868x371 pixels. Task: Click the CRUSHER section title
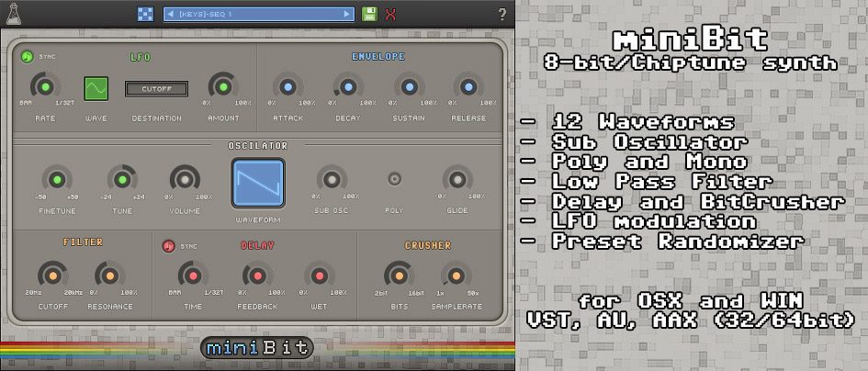(x=428, y=245)
